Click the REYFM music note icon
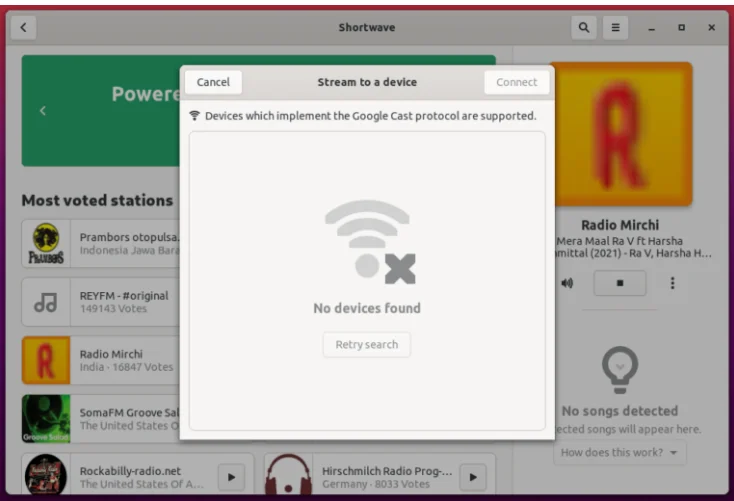 46,302
